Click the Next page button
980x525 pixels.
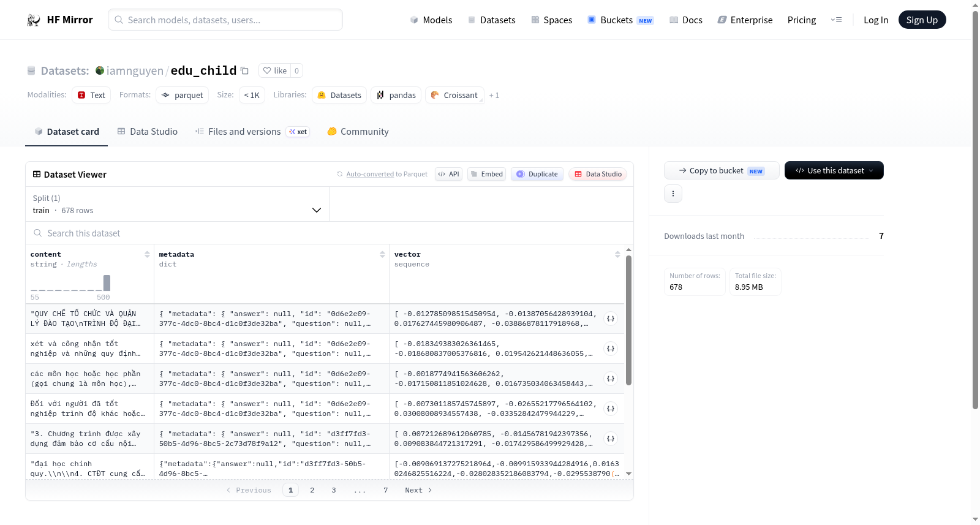click(x=418, y=490)
